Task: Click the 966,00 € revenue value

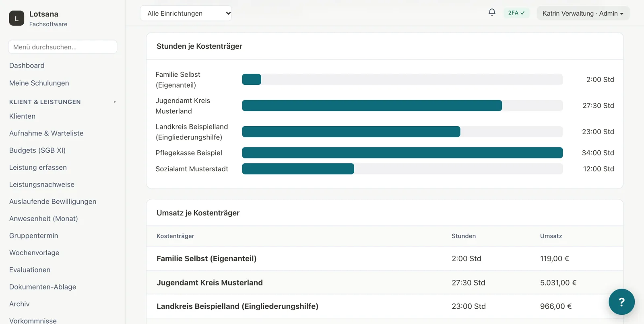Action: [556, 306]
